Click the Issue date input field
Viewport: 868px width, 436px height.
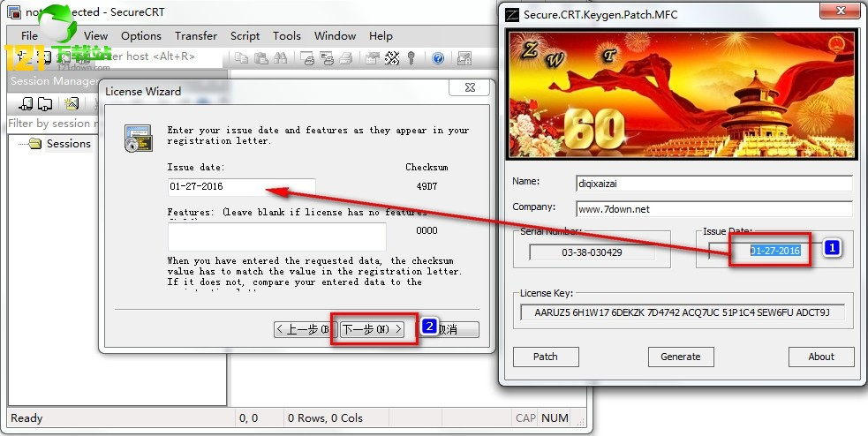[x=241, y=186]
